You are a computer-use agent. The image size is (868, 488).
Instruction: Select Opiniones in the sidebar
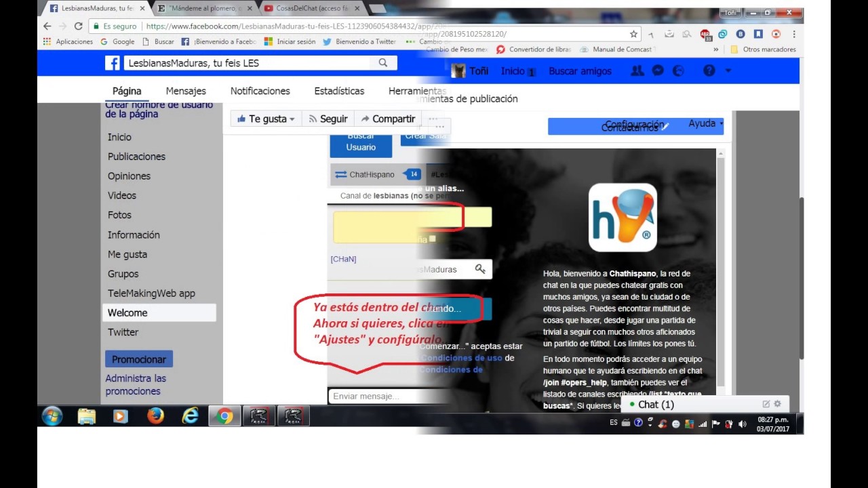point(129,176)
